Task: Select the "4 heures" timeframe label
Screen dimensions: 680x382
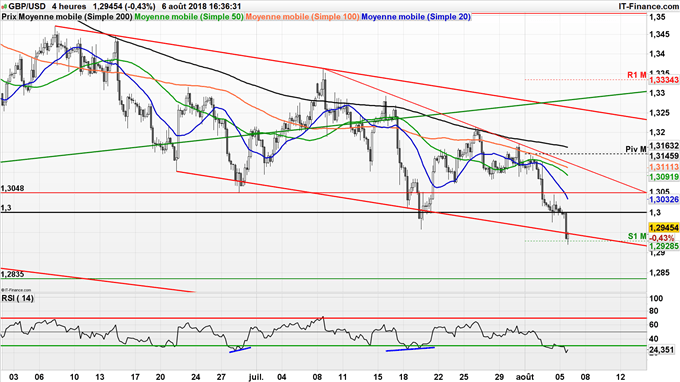Action: [x=69, y=7]
